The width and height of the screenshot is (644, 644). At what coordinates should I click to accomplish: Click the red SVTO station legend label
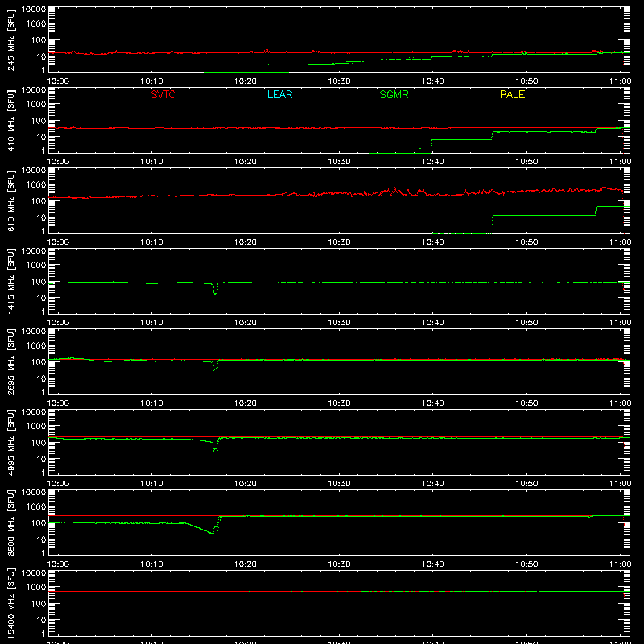[163, 94]
